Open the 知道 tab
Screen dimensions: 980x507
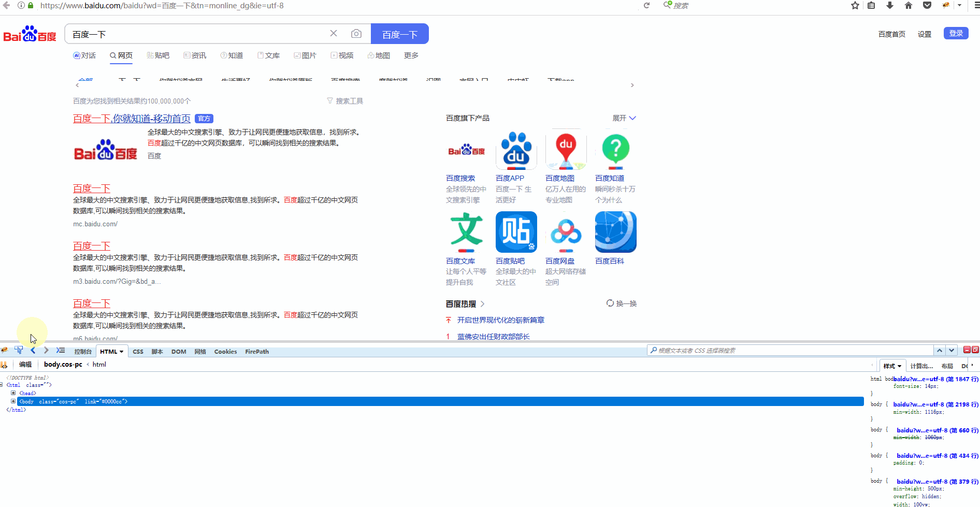click(232, 55)
